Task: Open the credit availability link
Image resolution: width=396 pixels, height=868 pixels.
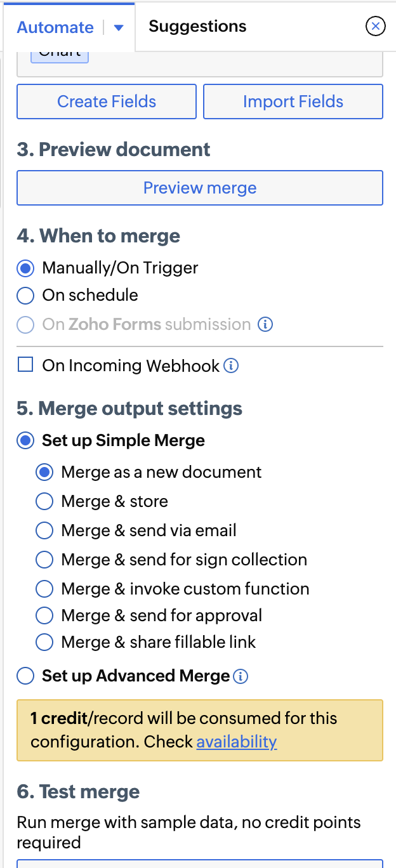Action: point(237,742)
